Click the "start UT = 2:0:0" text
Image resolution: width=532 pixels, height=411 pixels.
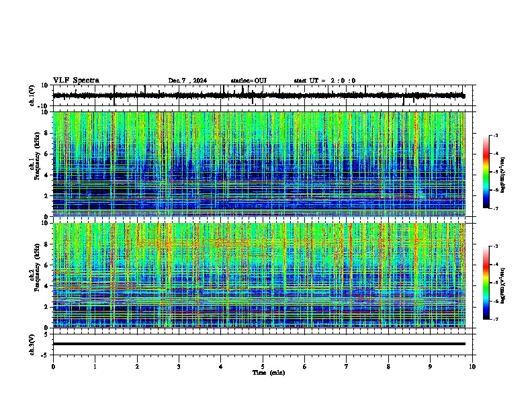(x=324, y=81)
